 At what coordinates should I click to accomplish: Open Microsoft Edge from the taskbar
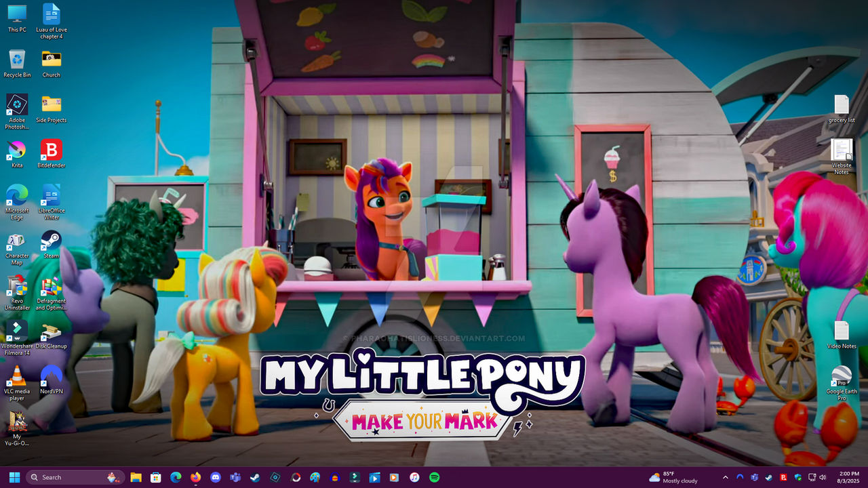176,477
